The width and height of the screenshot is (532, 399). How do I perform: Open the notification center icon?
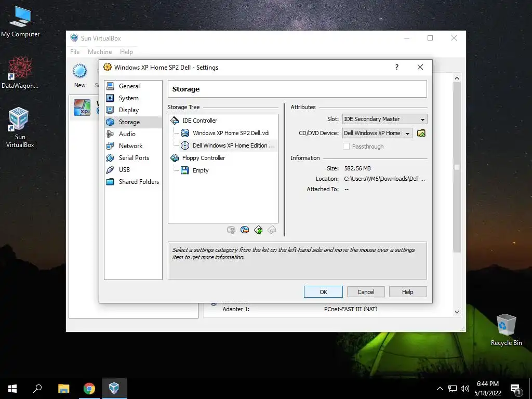[516, 389]
